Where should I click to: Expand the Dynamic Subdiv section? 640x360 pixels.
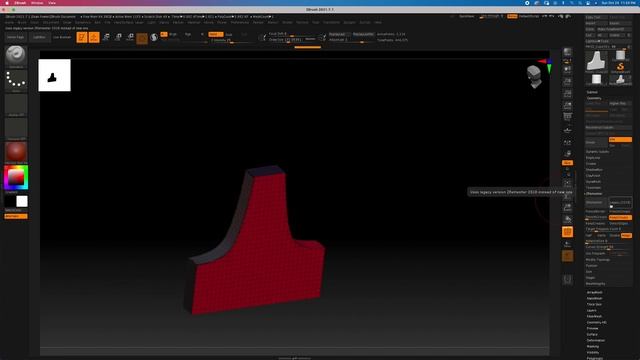click(x=598, y=152)
